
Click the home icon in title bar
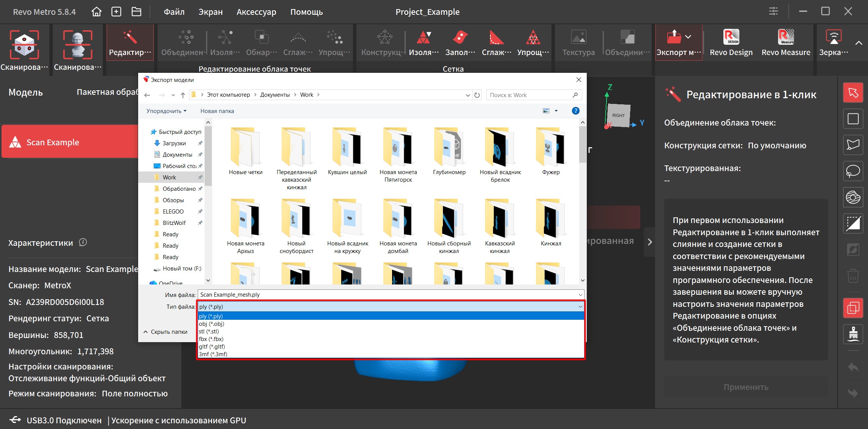click(96, 12)
